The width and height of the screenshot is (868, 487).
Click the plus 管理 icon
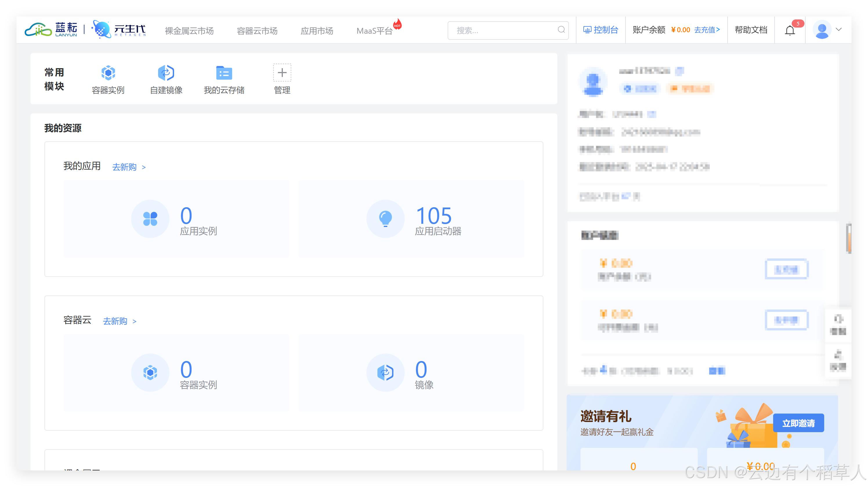282,73
